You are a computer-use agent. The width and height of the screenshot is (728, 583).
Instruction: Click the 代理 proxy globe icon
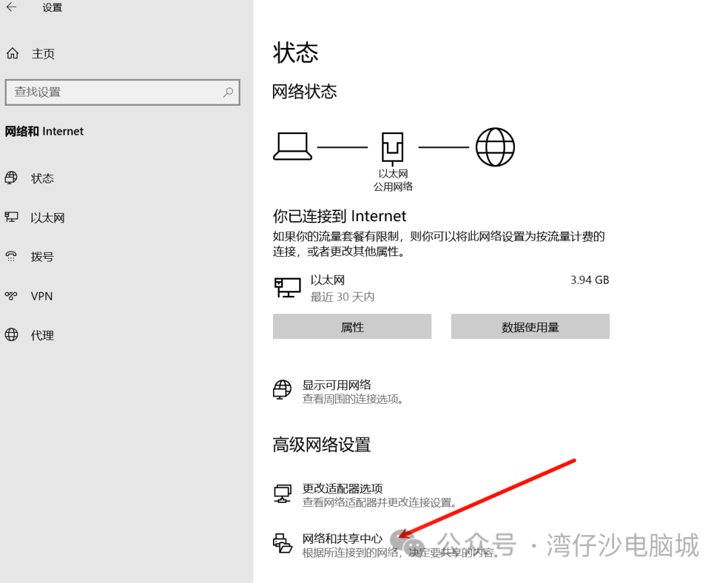11,335
